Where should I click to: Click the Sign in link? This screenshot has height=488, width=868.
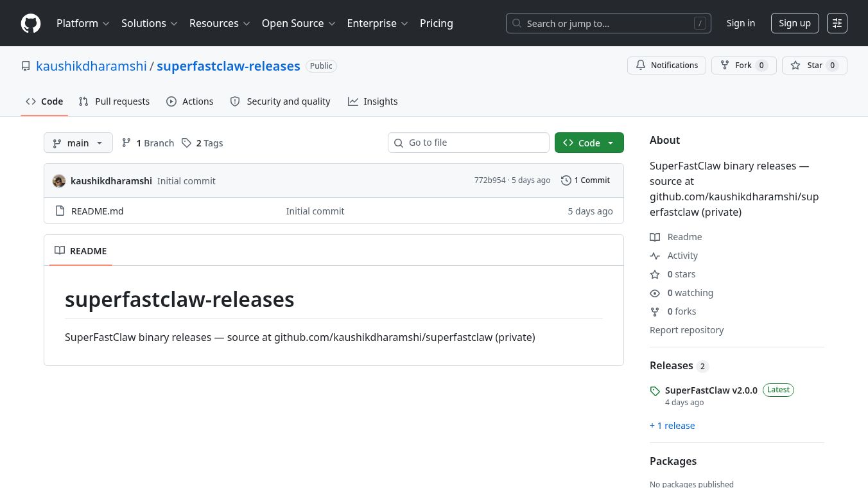[741, 23]
